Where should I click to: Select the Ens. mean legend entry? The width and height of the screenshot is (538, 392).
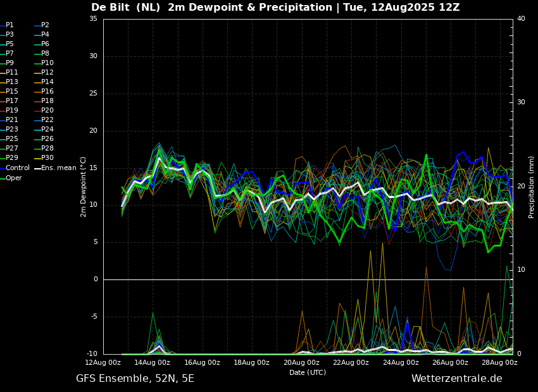click(x=58, y=168)
